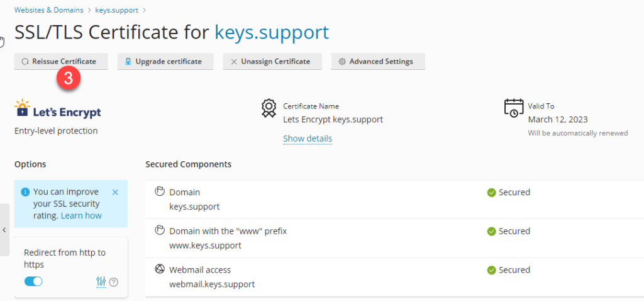Expand certificate info with Show details
The width and height of the screenshot is (644, 301).
308,139
